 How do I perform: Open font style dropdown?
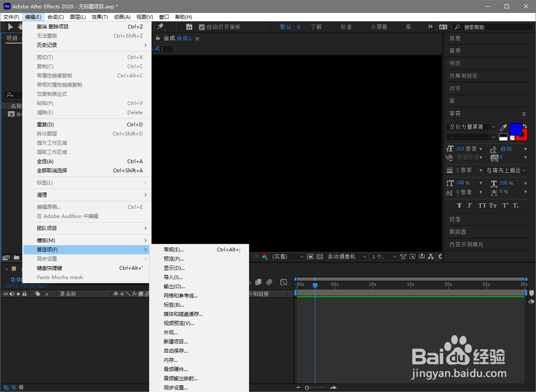[x=472, y=137]
